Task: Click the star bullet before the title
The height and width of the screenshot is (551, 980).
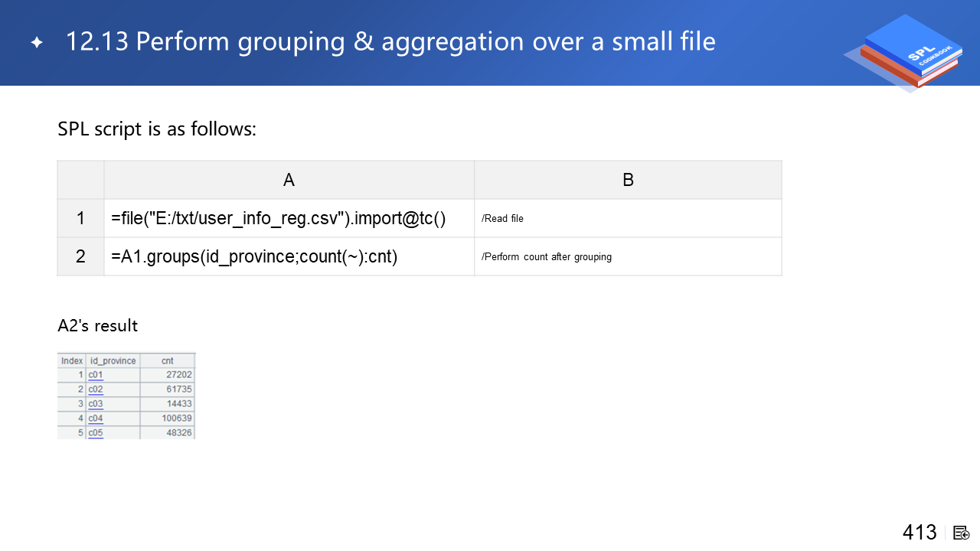Action: [37, 43]
